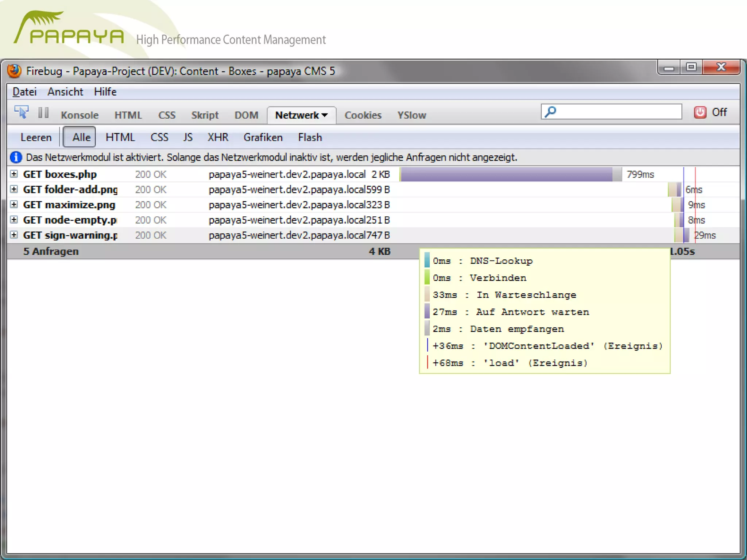Image resolution: width=747 pixels, height=560 pixels.
Task: Expand the GET folder-add.png request
Action: (14, 189)
